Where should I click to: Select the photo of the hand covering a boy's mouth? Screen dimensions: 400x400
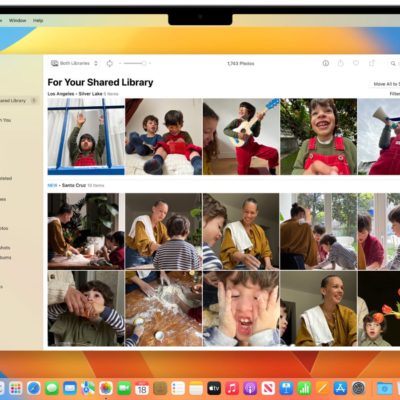coord(86,308)
